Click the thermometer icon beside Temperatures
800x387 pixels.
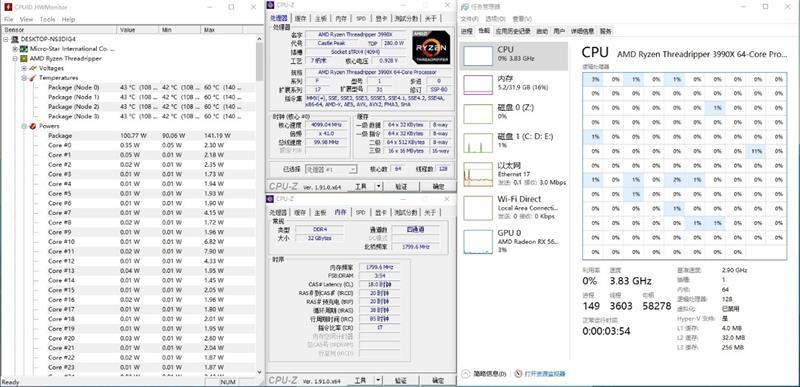point(33,78)
